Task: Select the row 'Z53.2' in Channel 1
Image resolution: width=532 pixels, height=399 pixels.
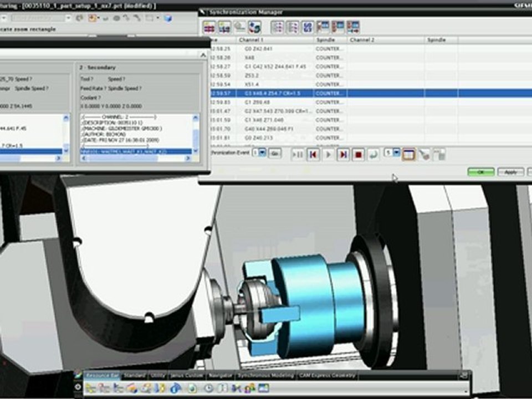Action: (x=371, y=76)
